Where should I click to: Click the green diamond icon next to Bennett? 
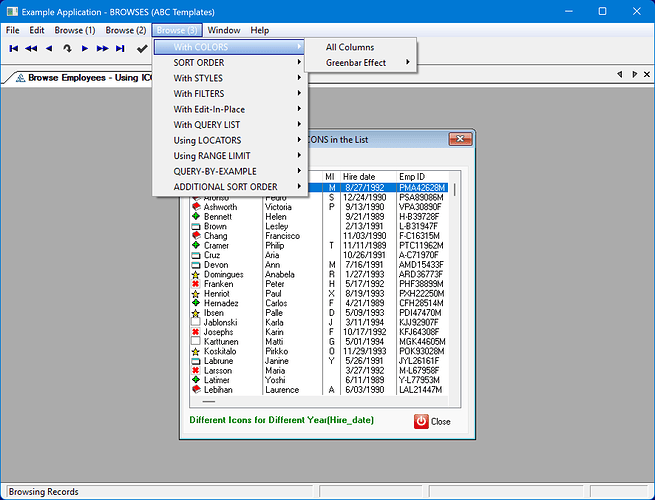point(196,216)
